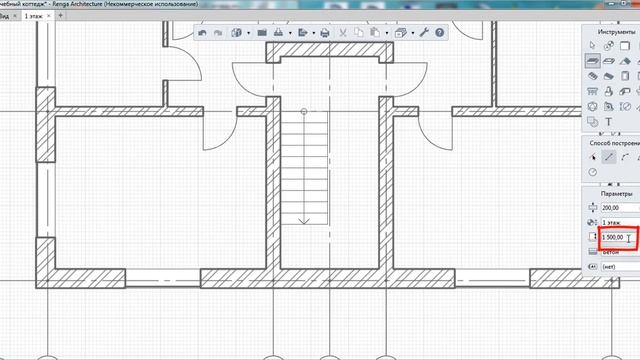Open the (нет) mark dropdown

click(620, 267)
